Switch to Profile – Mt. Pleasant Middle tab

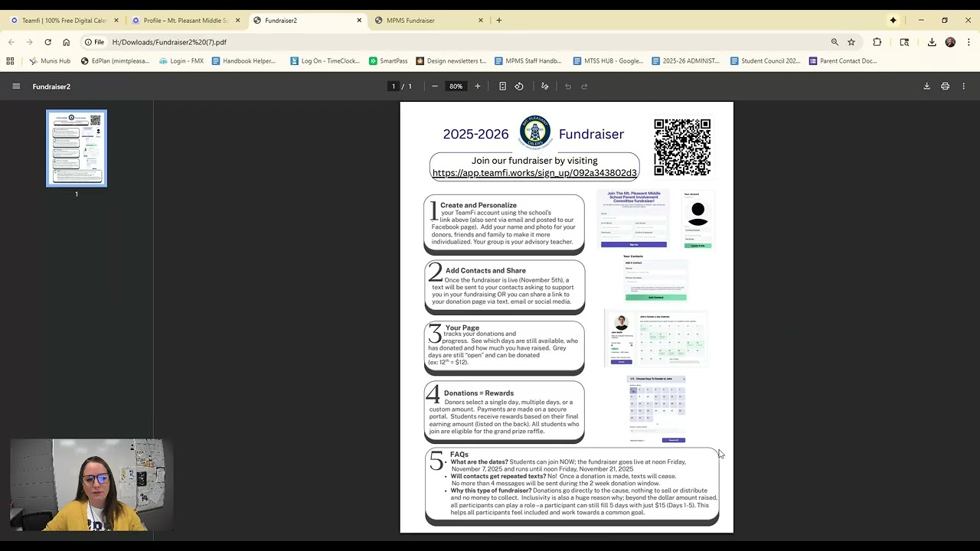(x=185, y=21)
